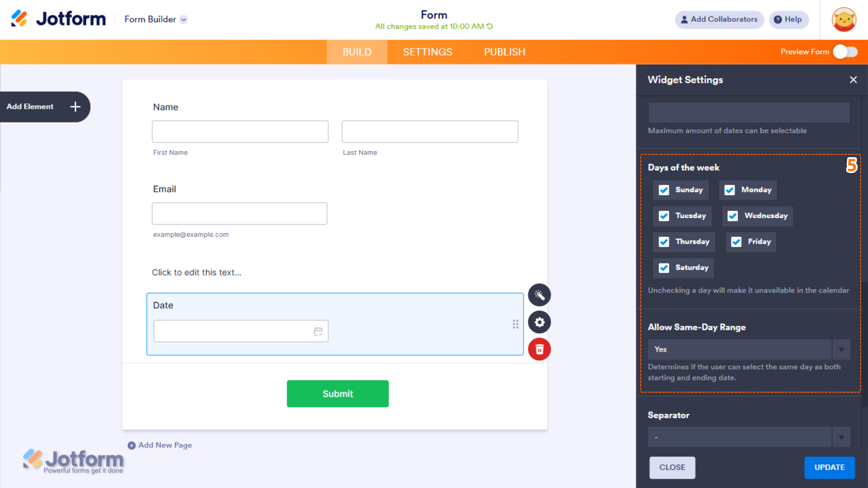Click the calendar icon in Date input

(318, 331)
